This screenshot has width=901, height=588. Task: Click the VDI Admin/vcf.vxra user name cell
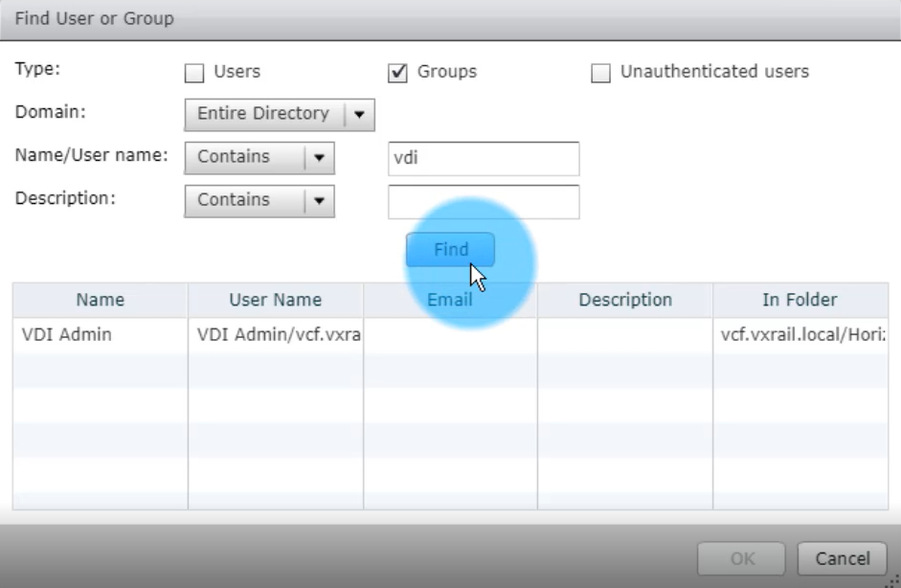point(276,335)
